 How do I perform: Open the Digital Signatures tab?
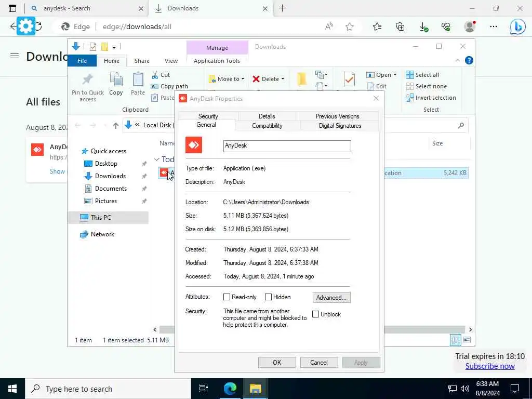[340, 126]
